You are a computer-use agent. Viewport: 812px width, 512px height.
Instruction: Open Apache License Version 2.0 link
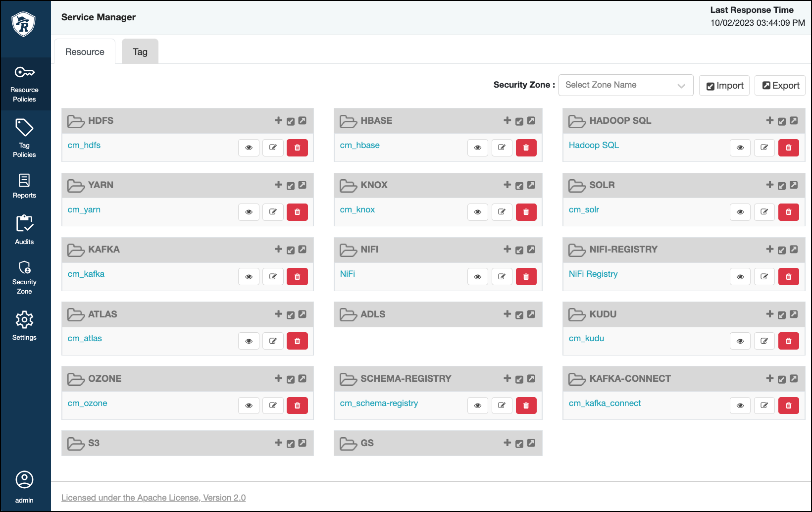pyautogui.click(x=153, y=498)
